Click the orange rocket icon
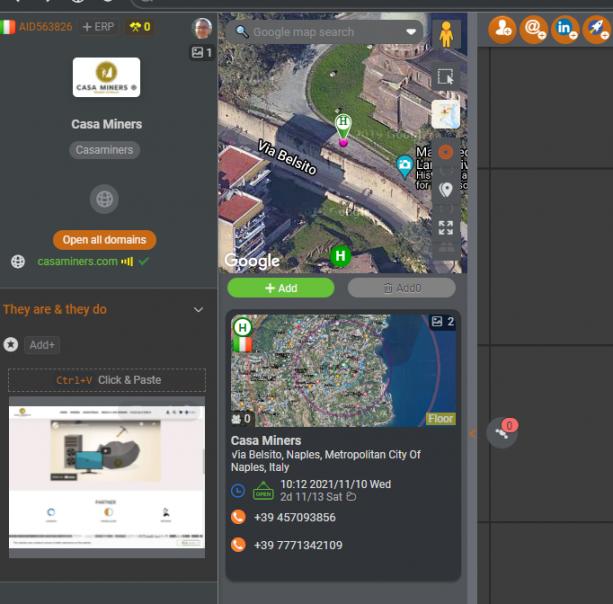Viewport: 613px width, 604px height. pyautogui.click(x=597, y=30)
